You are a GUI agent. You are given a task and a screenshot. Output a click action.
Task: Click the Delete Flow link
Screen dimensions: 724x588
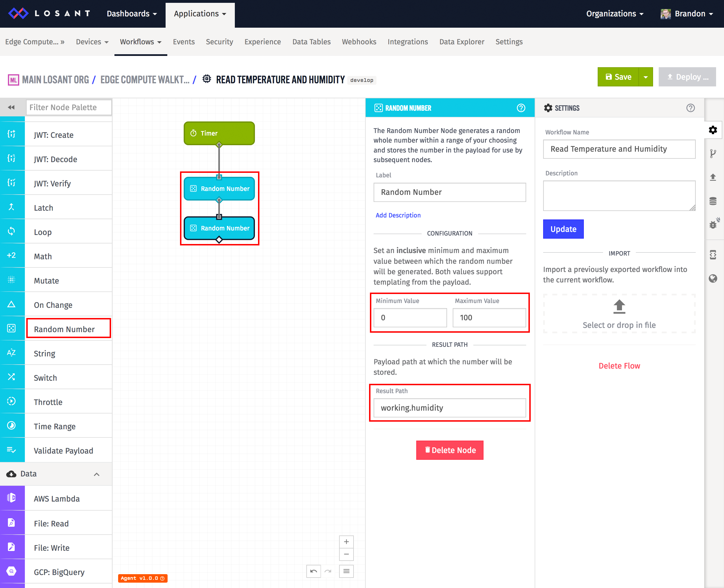[619, 366]
